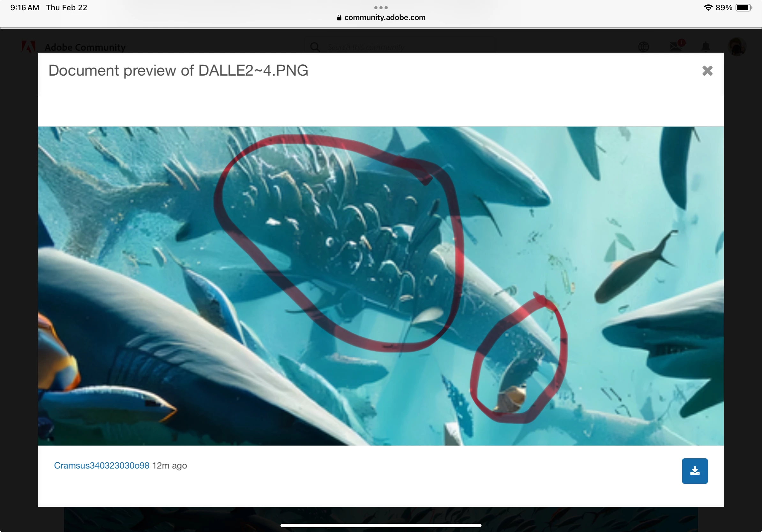Open Cramsus340323030o98 profile link
The height and width of the screenshot is (532, 762).
[x=101, y=465]
